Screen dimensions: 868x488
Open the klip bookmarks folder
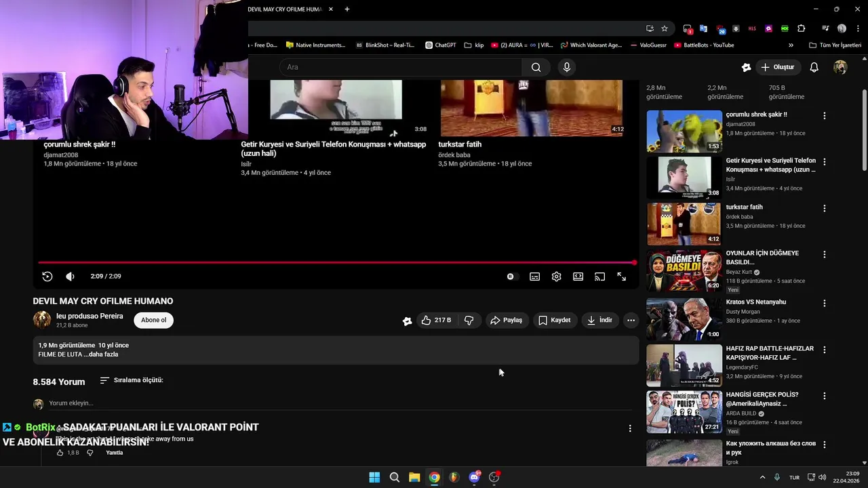coord(474,45)
